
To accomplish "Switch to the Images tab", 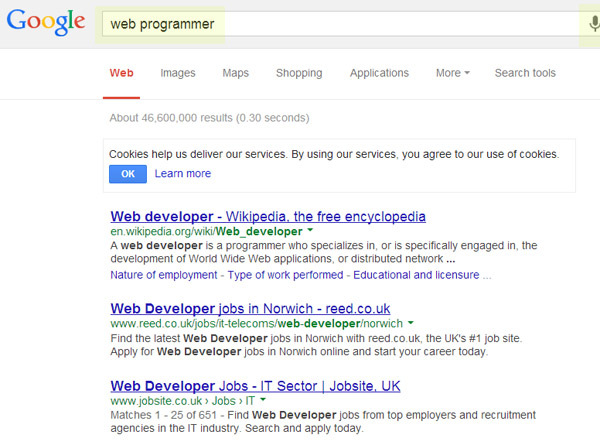I will (178, 73).
